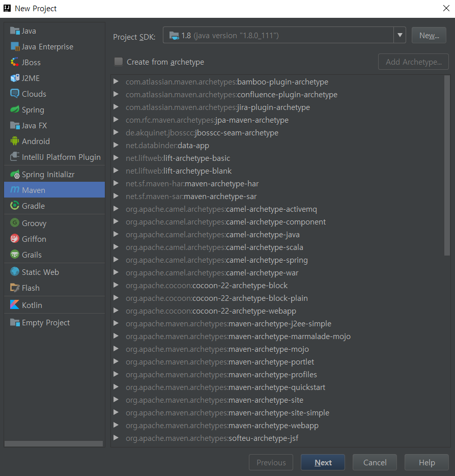455x476 pixels.
Task: Expand the jpa-maven-archetype node
Action: 116,120
